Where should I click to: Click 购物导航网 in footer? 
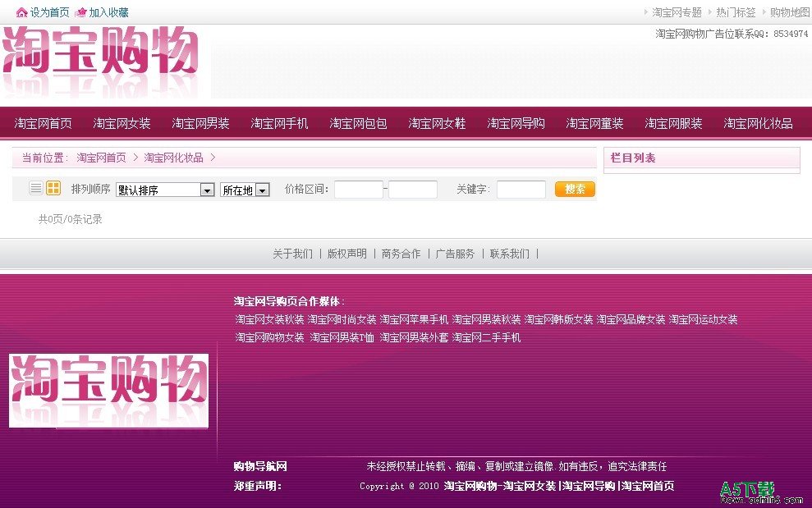point(260,466)
